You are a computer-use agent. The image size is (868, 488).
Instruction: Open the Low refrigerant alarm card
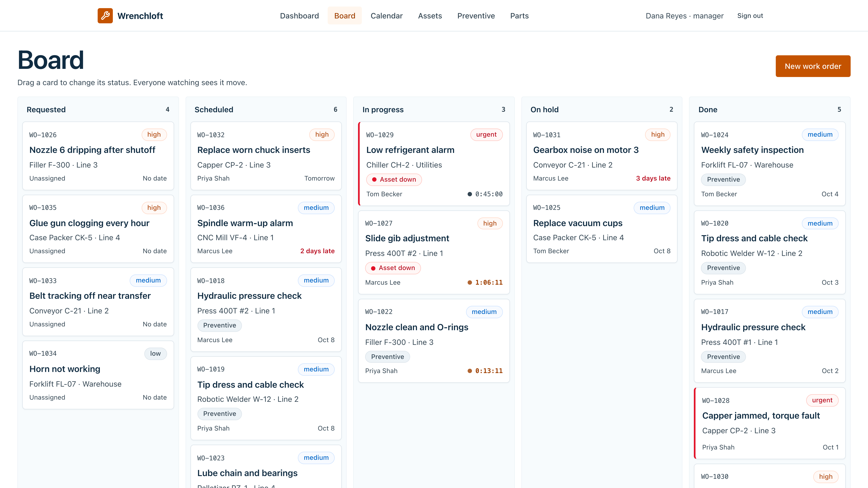(434, 164)
